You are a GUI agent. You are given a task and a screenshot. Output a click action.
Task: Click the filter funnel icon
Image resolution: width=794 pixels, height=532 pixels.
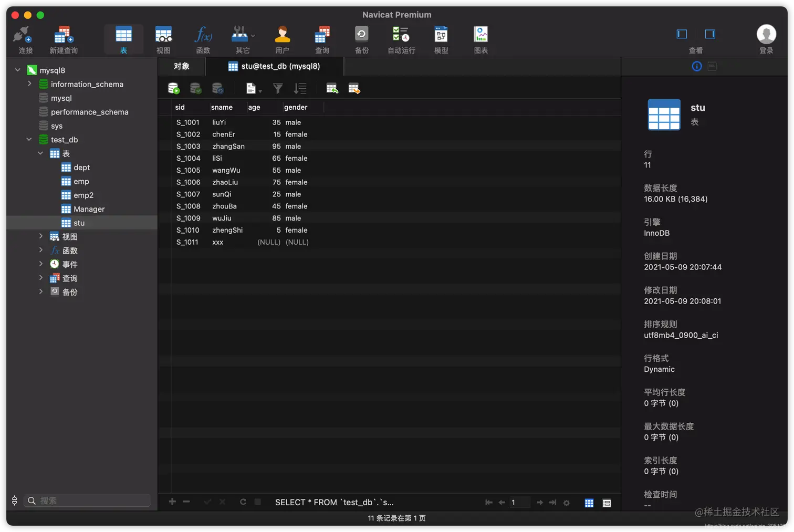278,89
